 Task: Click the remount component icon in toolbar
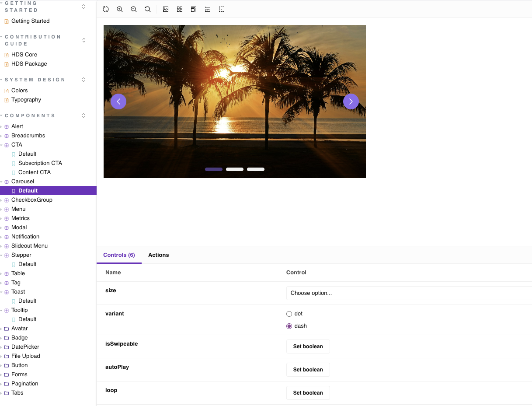click(x=106, y=9)
